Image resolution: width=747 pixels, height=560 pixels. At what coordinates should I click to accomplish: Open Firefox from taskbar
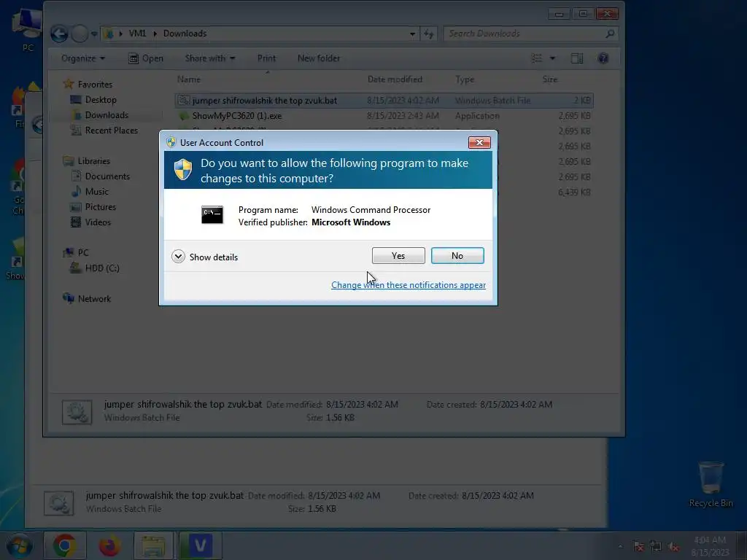pyautogui.click(x=109, y=545)
